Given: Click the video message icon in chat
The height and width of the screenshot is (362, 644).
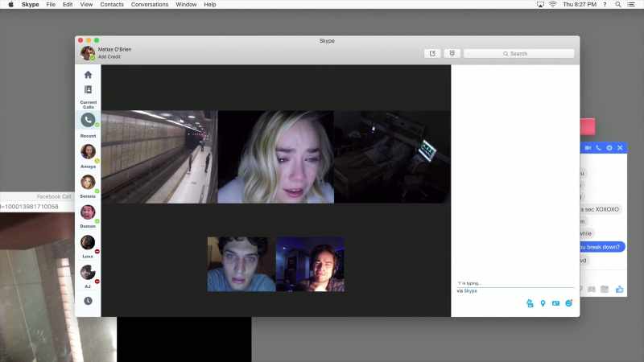Looking at the screenshot, I should [x=555, y=303].
